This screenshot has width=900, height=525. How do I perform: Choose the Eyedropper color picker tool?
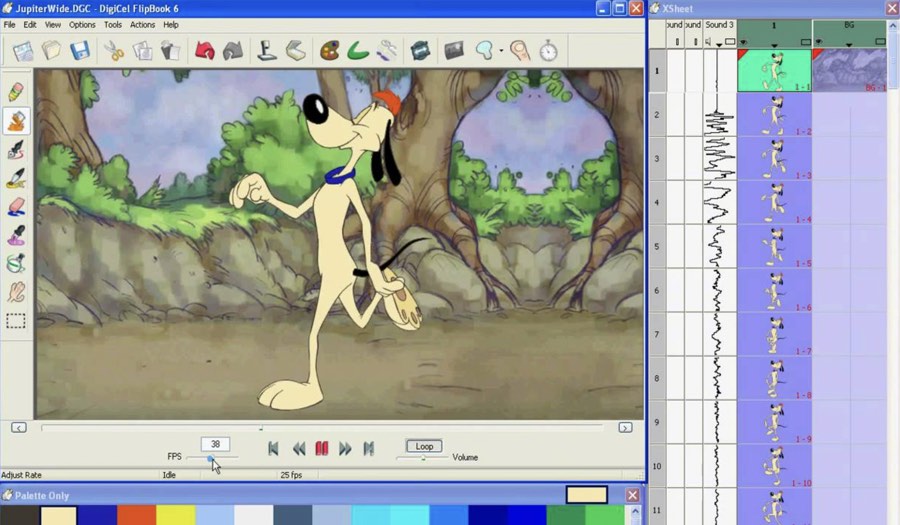(16, 236)
